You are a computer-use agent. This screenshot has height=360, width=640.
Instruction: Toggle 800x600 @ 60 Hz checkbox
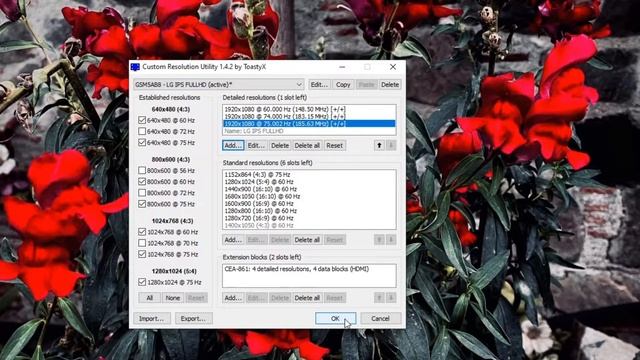tap(142, 182)
